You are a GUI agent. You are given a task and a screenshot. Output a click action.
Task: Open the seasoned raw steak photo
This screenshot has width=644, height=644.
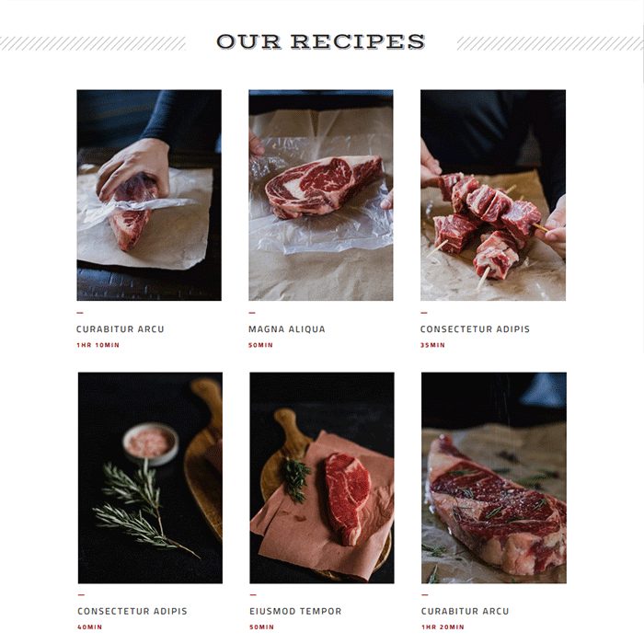click(494, 477)
